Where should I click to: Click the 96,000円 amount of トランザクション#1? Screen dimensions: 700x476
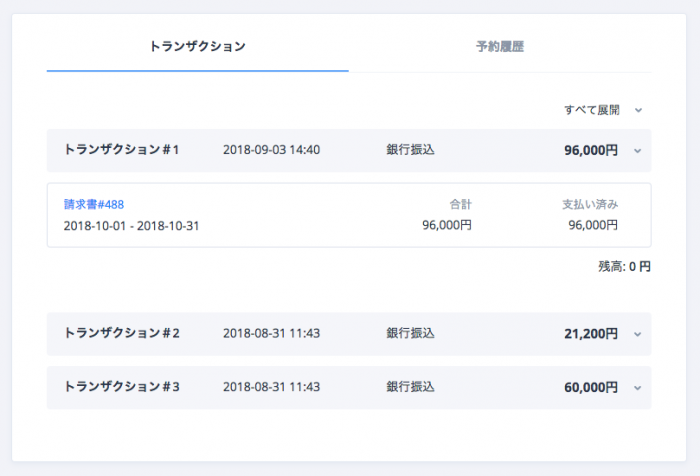591,150
